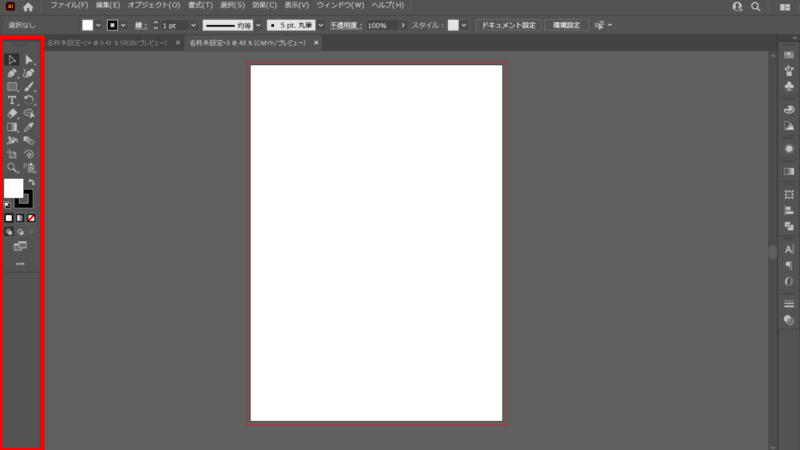
Task: Open the Transparency panel icon
Action: [x=789, y=320]
